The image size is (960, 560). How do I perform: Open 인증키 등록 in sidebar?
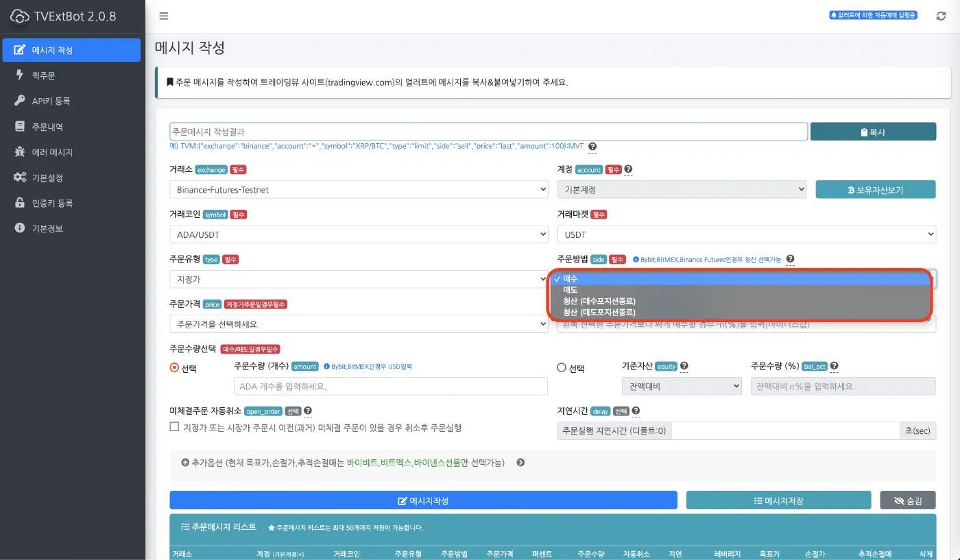[71, 203]
